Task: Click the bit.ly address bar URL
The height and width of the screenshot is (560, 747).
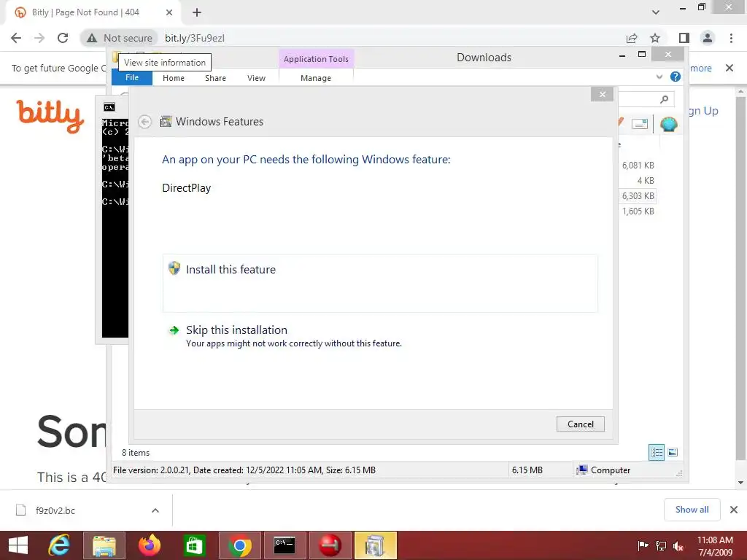Action: point(194,38)
